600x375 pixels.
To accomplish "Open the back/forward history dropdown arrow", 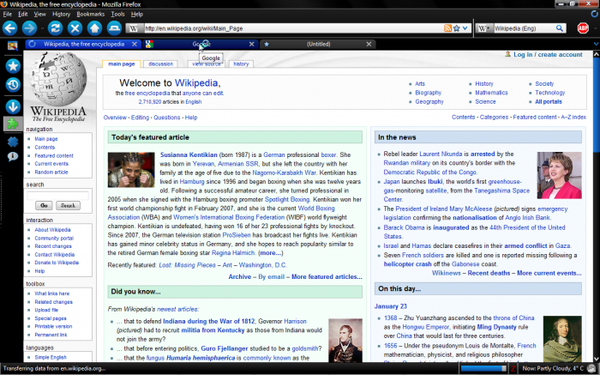I will (x=42, y=28).
